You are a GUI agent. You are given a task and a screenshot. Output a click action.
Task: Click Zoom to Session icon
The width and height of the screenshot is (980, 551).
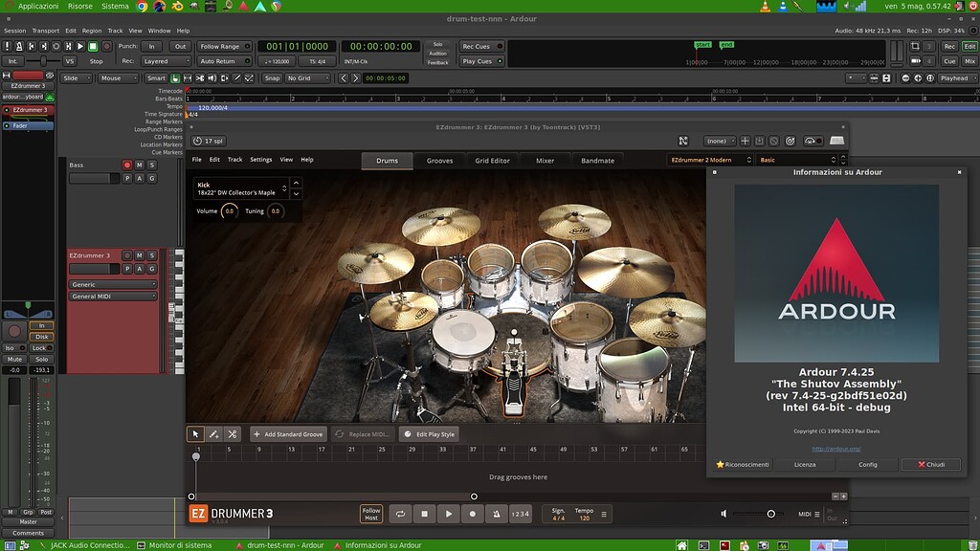(930, 78)
